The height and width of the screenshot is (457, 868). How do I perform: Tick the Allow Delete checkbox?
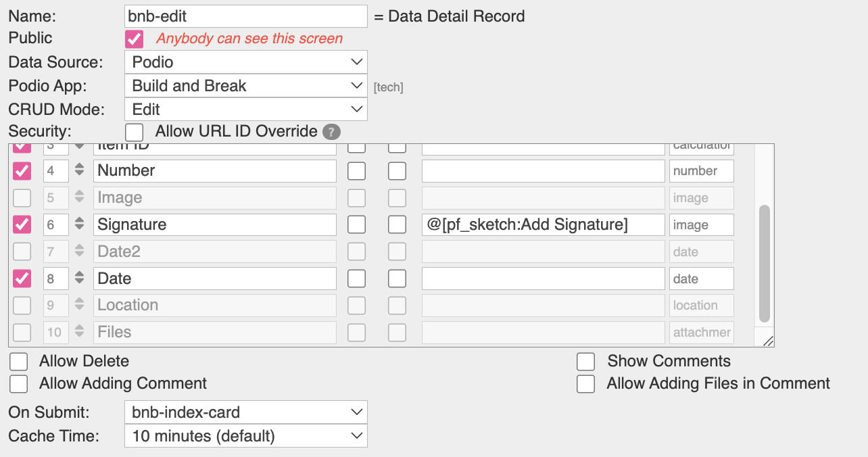tap(19, 362)
